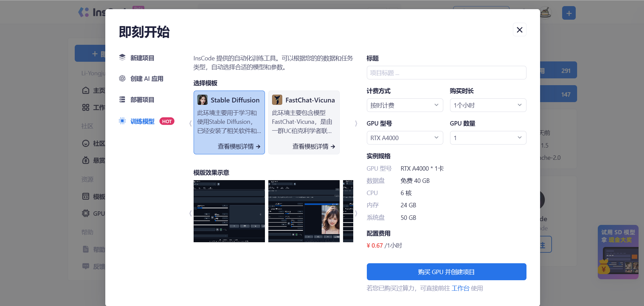Open the 购买时长 dropdown 1个小时
The width and height of the screenshot is (644, 306).
click(x=488, y=105)
